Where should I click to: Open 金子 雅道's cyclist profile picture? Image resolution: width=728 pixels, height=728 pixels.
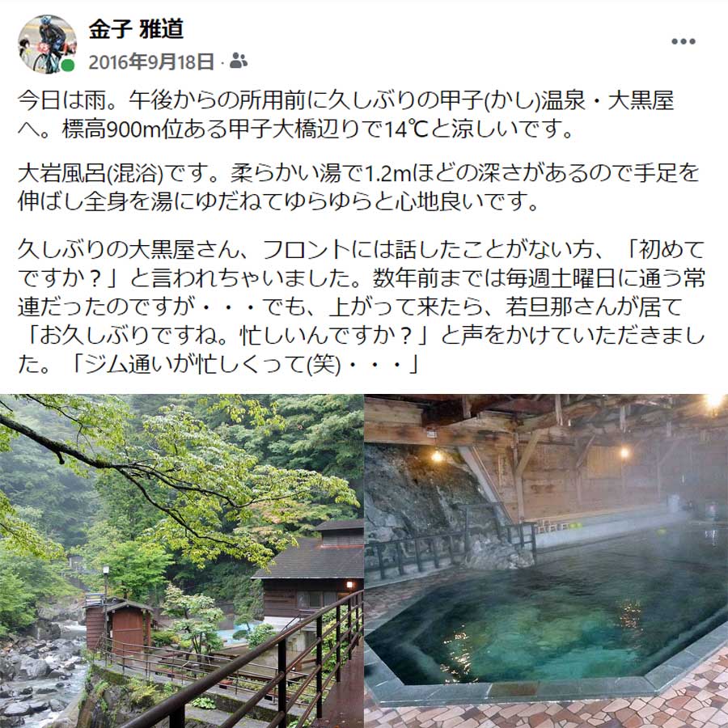tap(47, 44)
